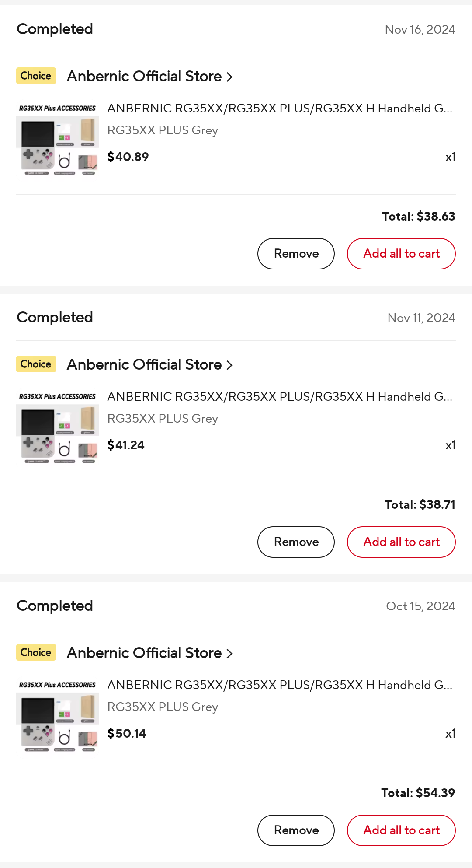This screenshot has width=472, height=868.
Task: Add all to cart for $38.71 order
Action: 401,542
